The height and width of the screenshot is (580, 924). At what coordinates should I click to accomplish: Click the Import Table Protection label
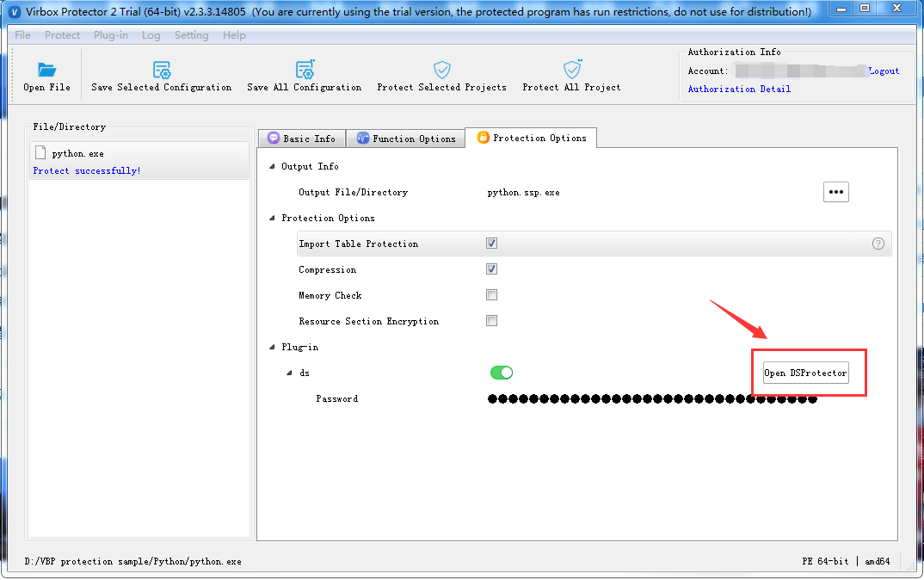tap(358, 244)
